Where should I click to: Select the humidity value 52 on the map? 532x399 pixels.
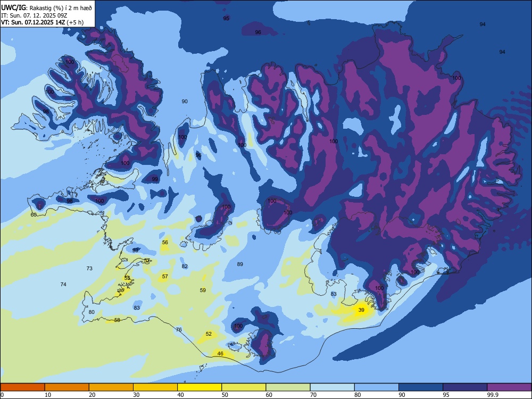click(x=209, y=334)
